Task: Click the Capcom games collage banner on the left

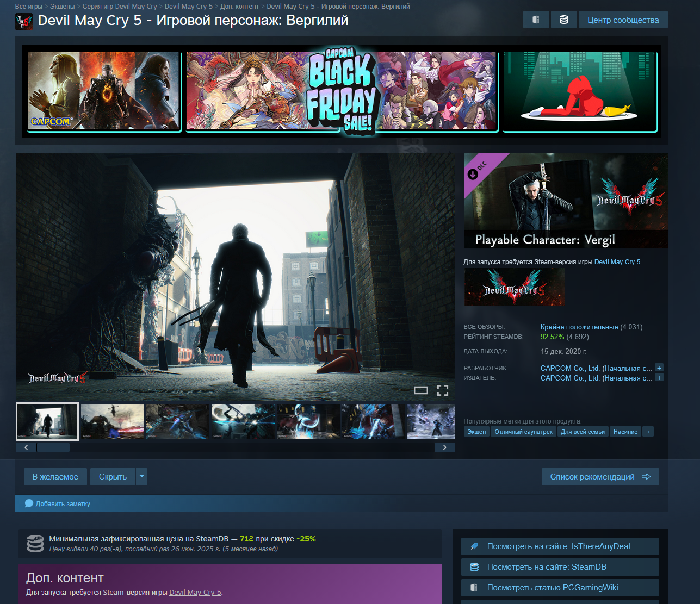Action: (x=104, y=91)
